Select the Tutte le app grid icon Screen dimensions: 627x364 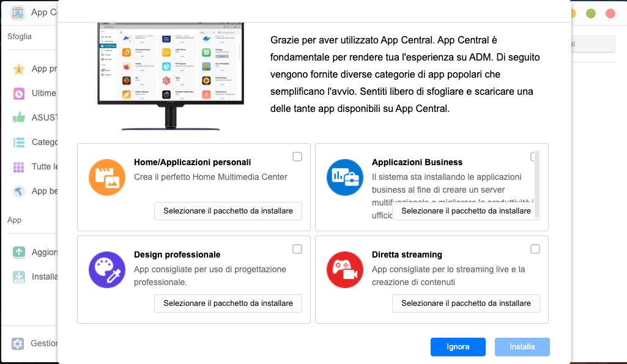(x=19, y=167)
